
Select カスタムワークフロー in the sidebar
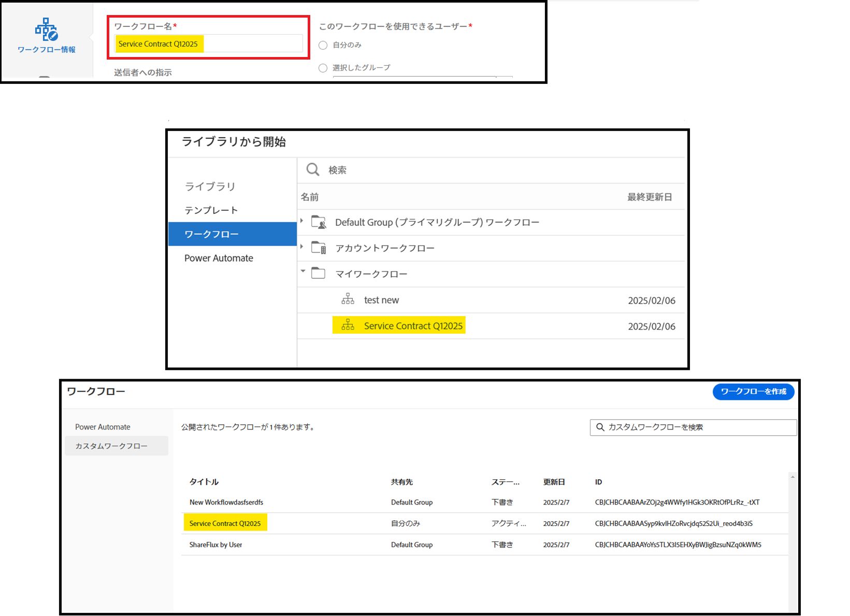click(x=117, y=446)
